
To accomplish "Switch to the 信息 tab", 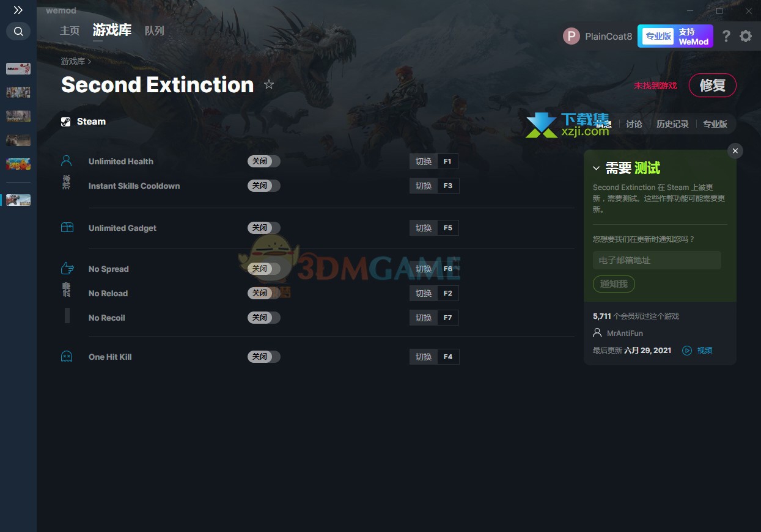I will click(x=603, y=124).
